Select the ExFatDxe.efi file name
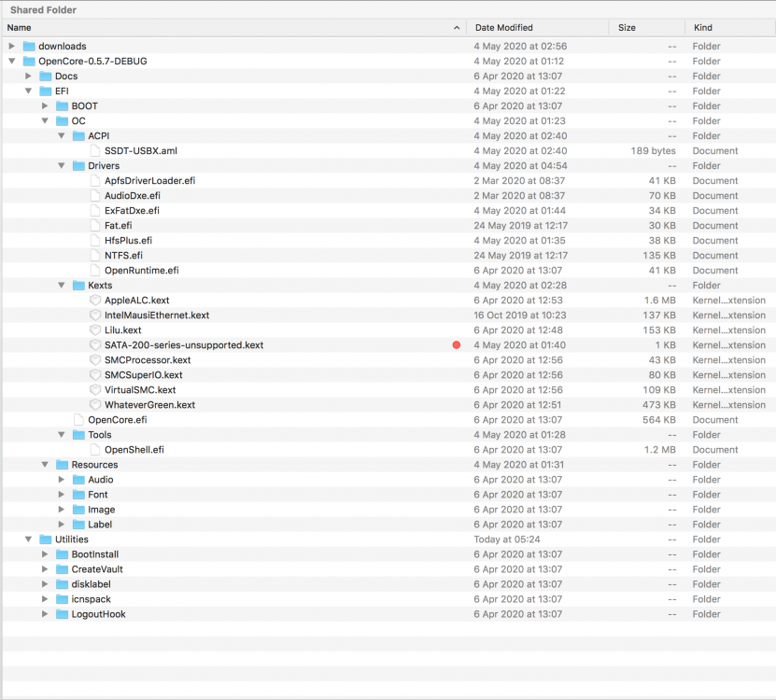 [x=132, y=210]
